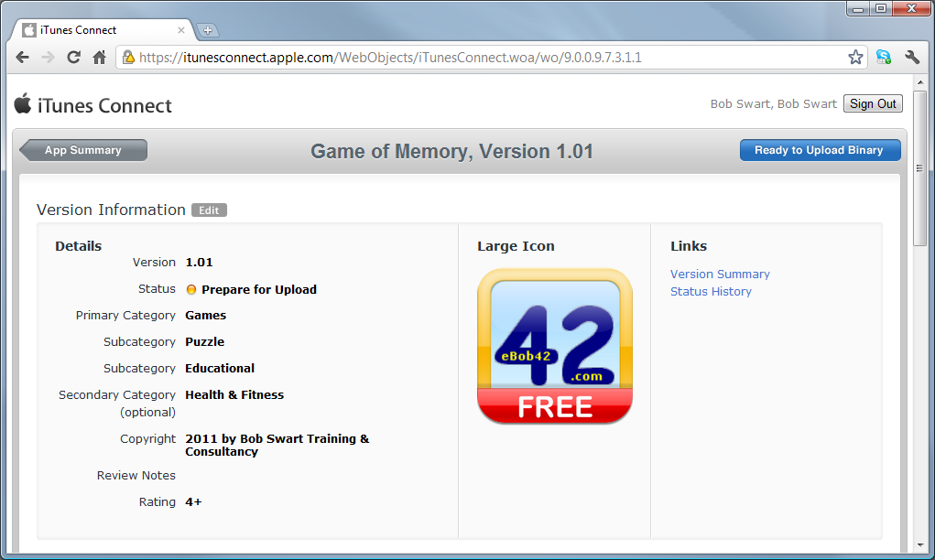The height and width of the screenshot is (560, 935).
Task: Open a new tab with plus button
Action: click(x=208, y=30)
